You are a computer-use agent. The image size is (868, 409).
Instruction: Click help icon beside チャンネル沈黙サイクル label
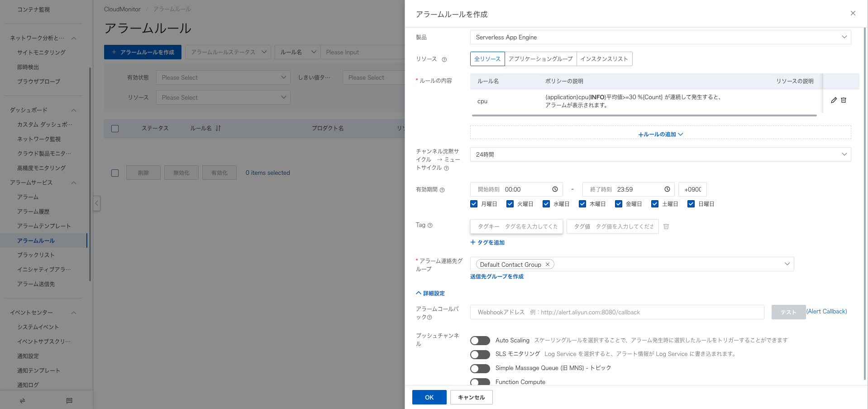pos(446,168)
